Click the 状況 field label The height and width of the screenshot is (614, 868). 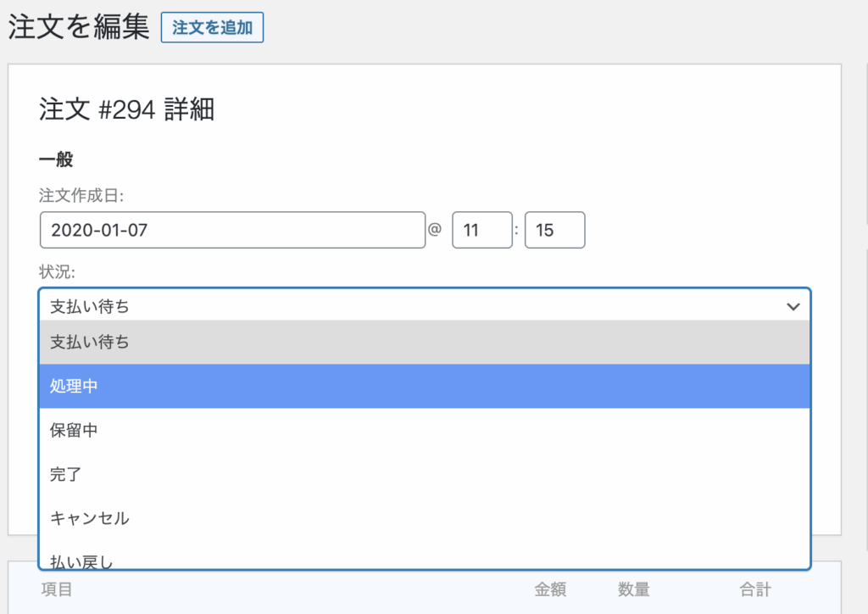58,272
